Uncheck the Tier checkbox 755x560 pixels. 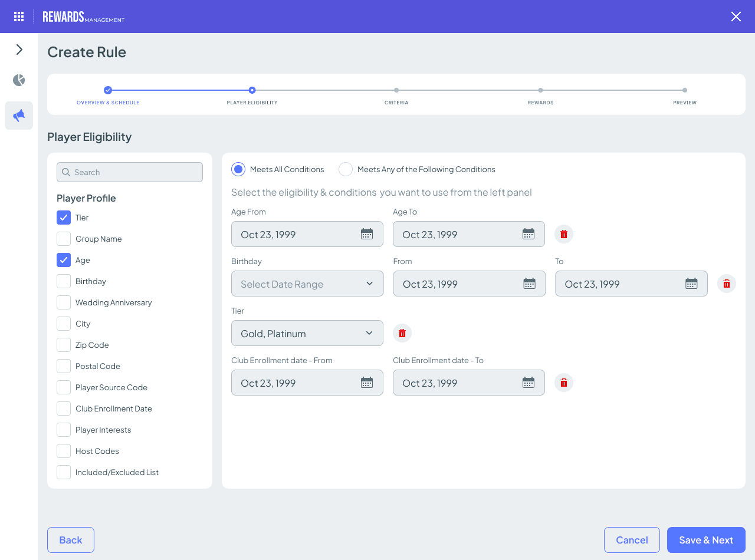(63, 218)
